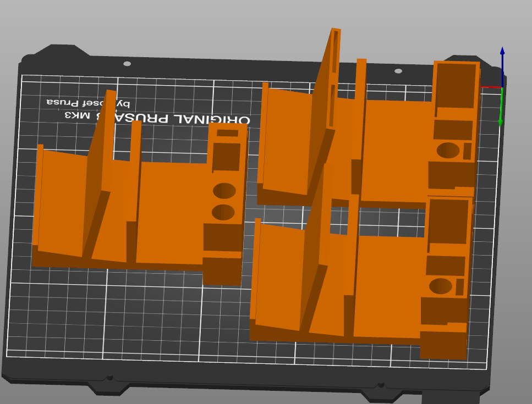532x404 pixels.
Task: Click the upper round hole in left model
Action: click(x=224, y=191)
